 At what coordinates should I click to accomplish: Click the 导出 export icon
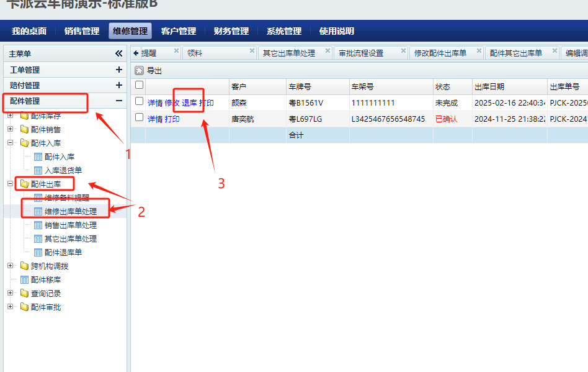(140, 71)
